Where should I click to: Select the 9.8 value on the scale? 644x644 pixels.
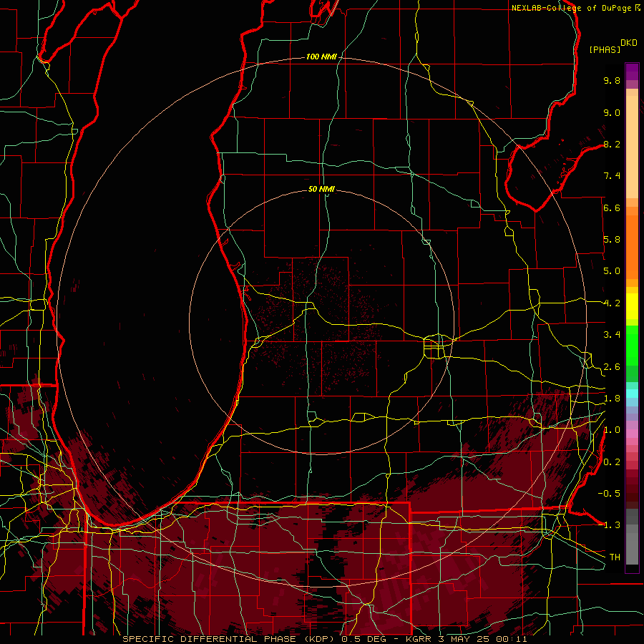click(x=612, y=80)
